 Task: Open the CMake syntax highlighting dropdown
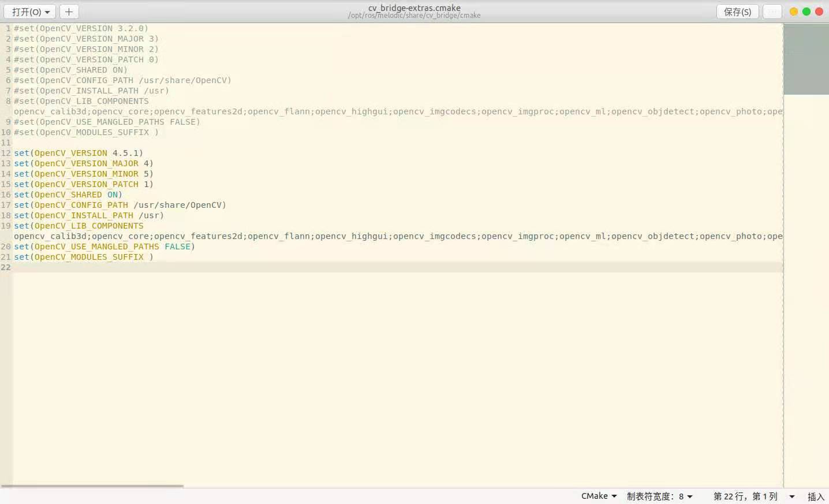click(x=598, y=496)
